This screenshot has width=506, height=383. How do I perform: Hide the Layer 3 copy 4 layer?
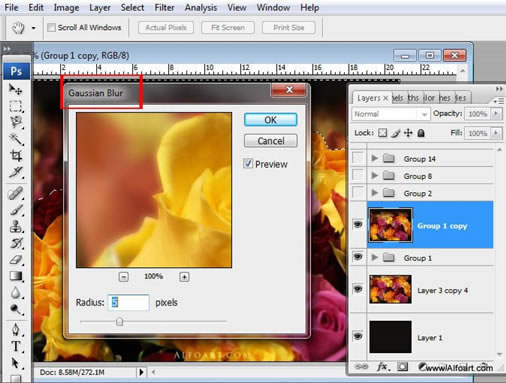[358, 289]
